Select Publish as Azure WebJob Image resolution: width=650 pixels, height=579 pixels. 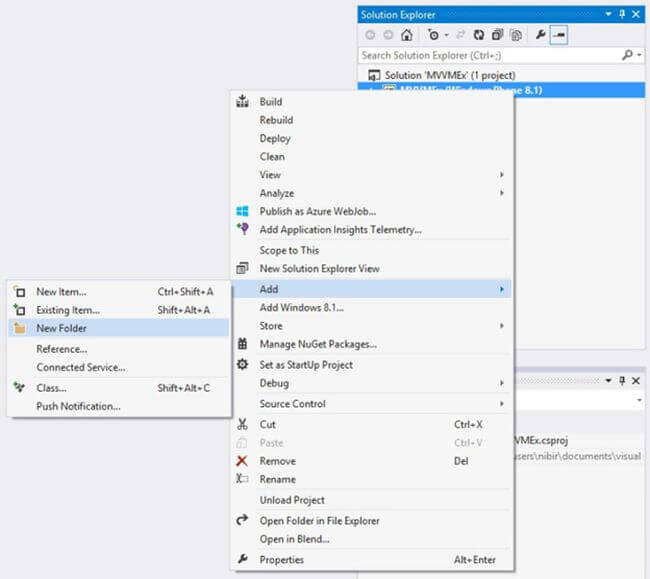click(x=371, y=211)
